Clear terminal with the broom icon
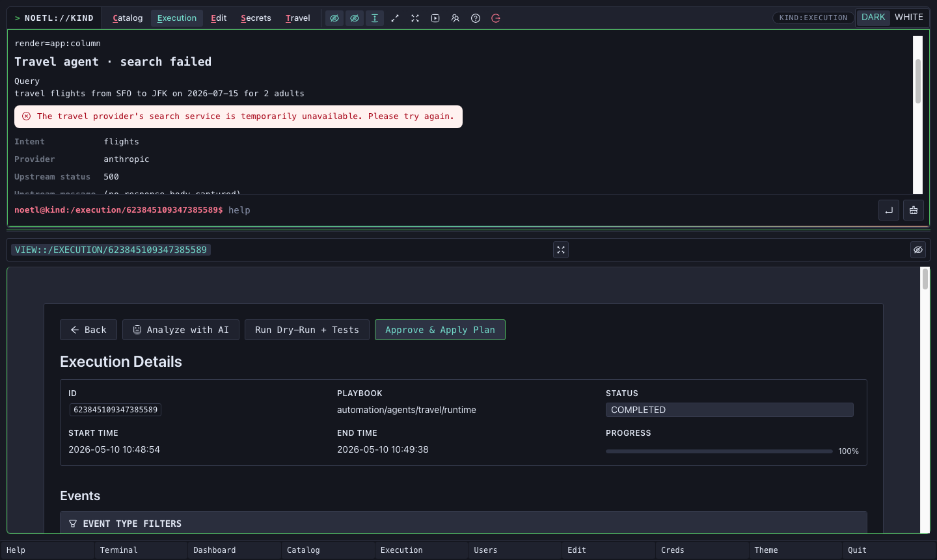Viewport: 937px width, 560px height. 914,210
